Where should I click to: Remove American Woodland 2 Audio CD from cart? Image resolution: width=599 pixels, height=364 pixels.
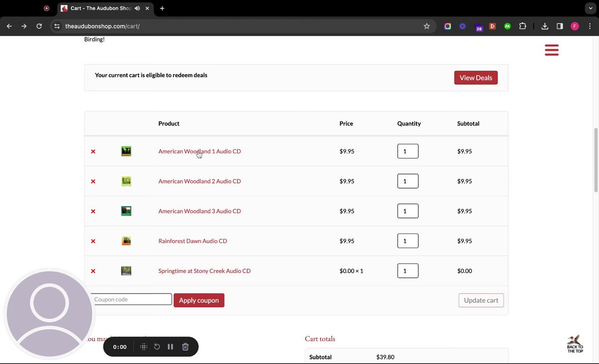(93, 181)
